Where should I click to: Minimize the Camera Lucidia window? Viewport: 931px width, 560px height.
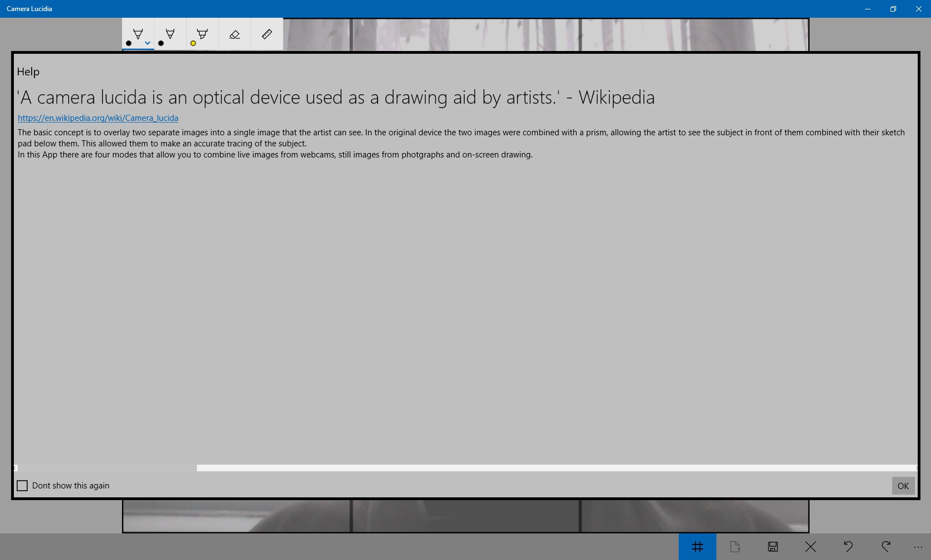867,8
